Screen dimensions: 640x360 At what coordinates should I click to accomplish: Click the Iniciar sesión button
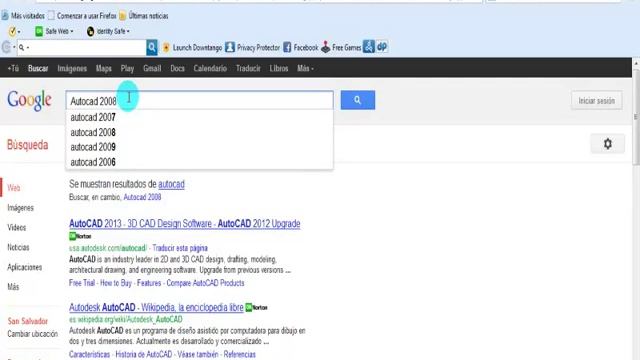[x=596, y=100]
